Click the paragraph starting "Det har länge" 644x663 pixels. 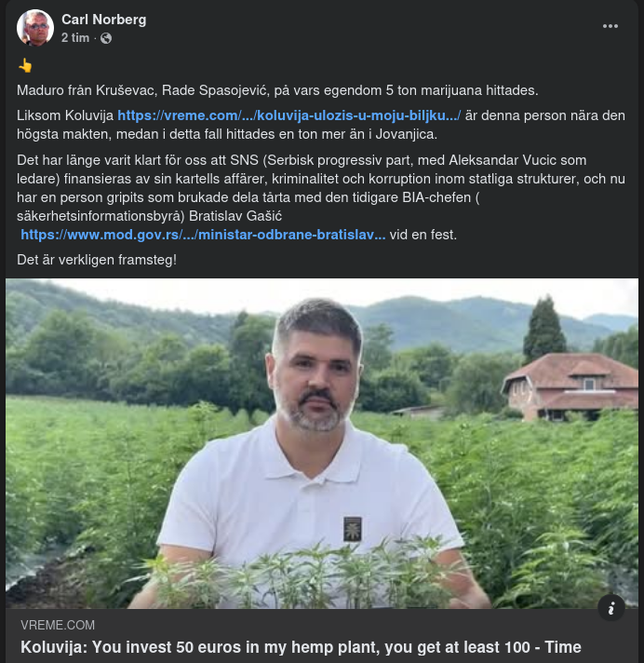click(316, 177)
